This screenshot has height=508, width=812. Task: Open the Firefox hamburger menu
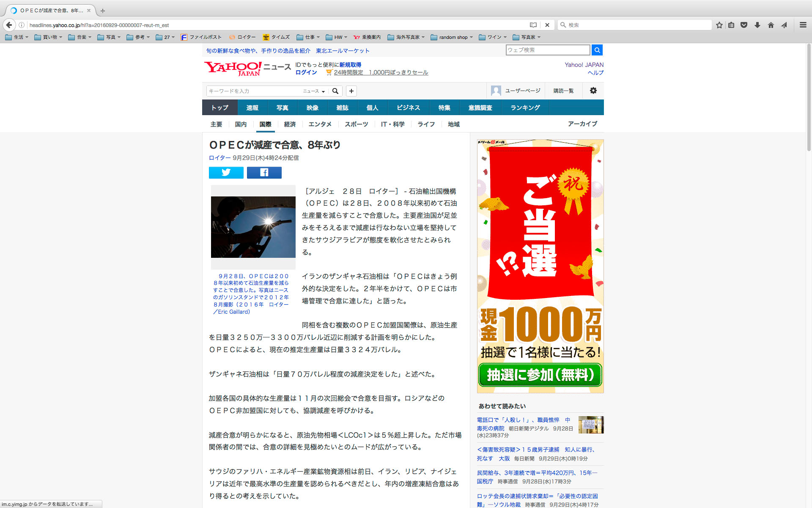click(803, 25)
